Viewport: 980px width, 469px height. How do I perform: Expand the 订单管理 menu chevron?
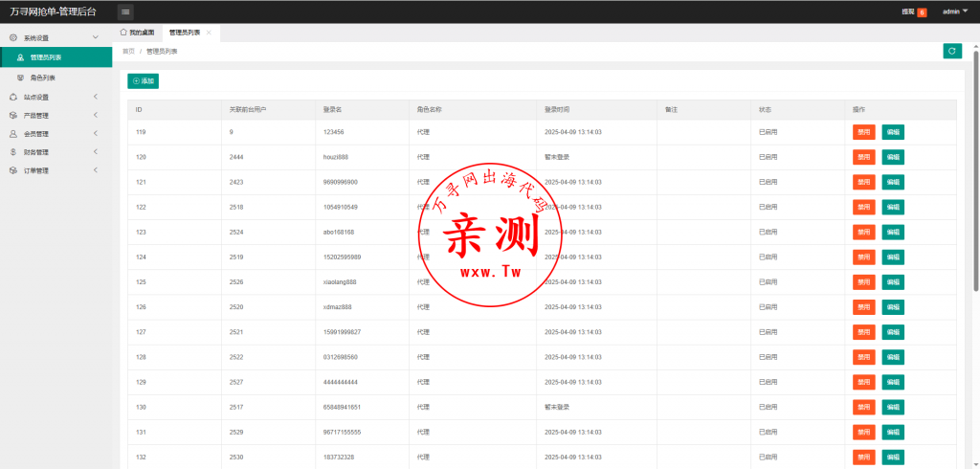coord(96,170)
